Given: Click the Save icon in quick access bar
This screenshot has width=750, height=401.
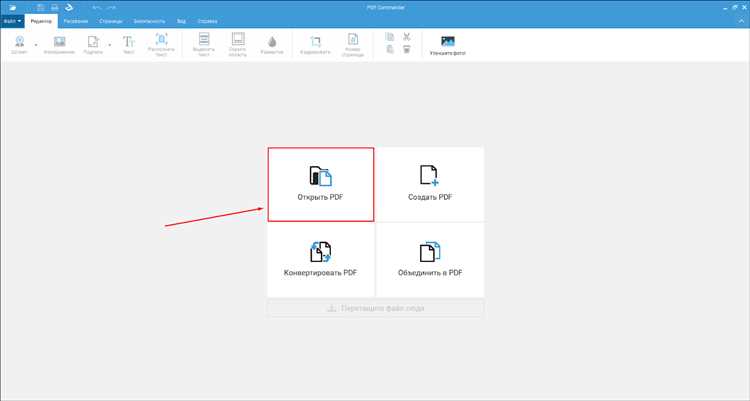Looking at the screenshot, I should [x=41, y=7].
